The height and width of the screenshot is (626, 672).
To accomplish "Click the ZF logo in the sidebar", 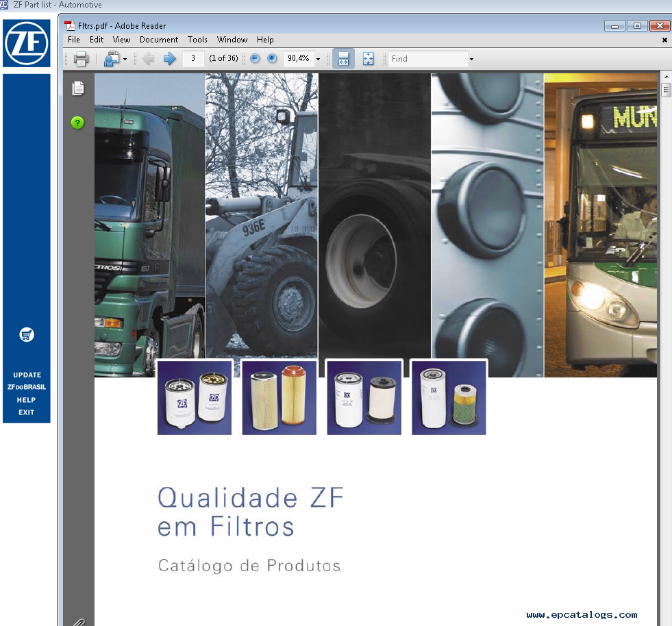I will pos(27,43).
